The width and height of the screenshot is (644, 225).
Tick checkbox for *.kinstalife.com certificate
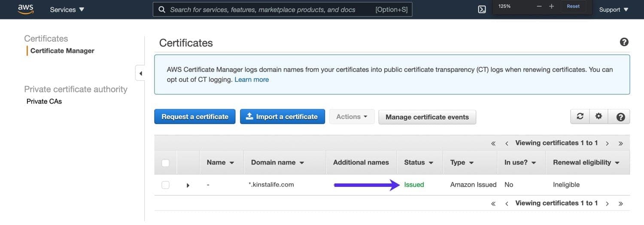tap(165, 185)
